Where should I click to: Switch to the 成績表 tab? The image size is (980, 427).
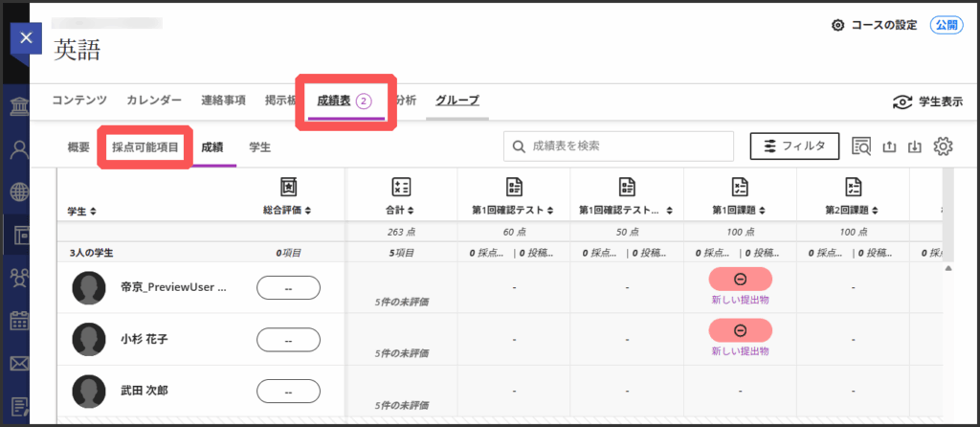tap(343, 100)
